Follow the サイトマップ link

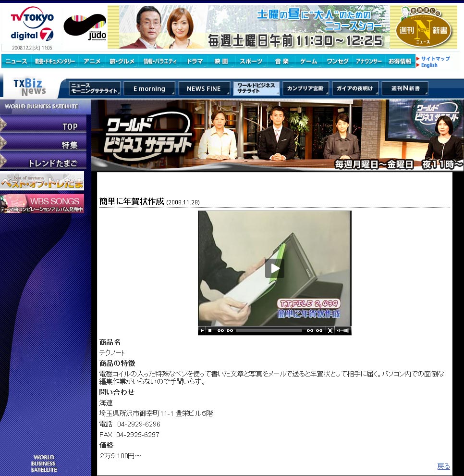[x=436, y=59]
